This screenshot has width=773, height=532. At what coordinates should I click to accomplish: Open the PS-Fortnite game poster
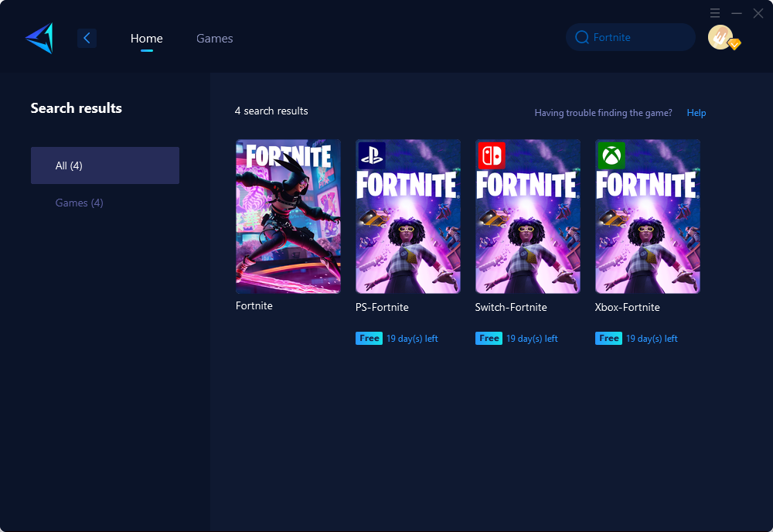(x=407, y=216)
